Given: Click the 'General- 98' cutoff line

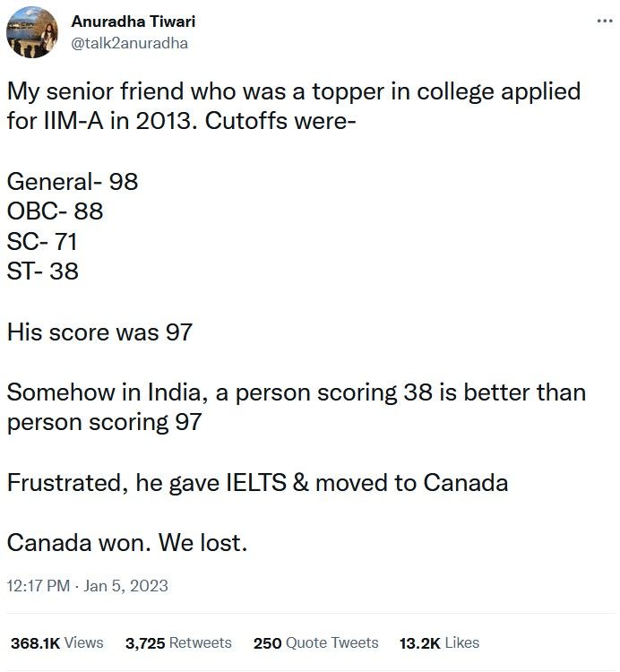Looking at the screenshot, I should tap(73, 181).
